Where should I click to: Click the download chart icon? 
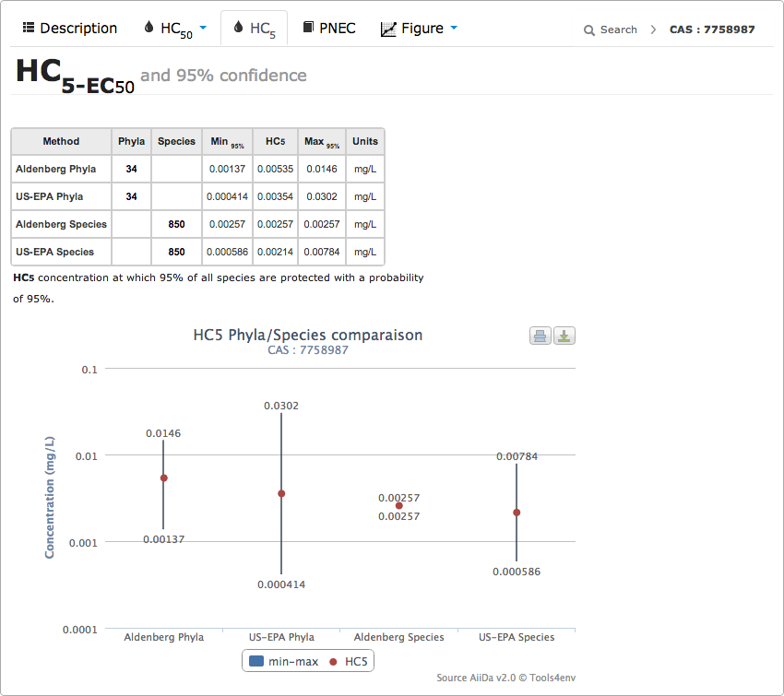(564, 336)
